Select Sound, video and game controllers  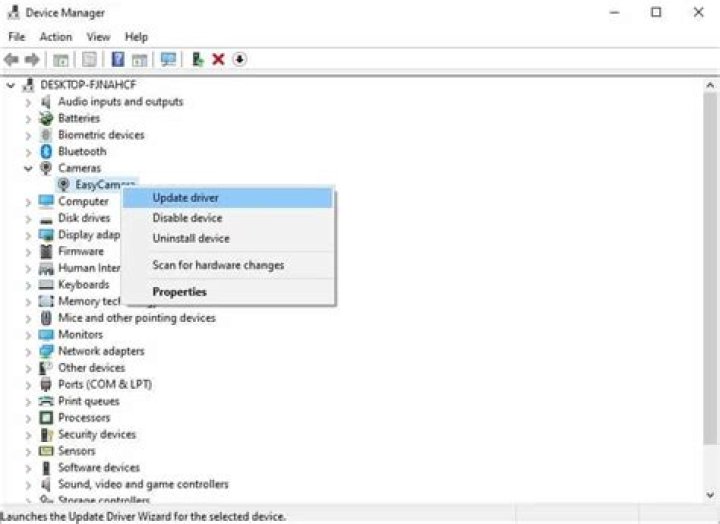(x=143, y=484)
